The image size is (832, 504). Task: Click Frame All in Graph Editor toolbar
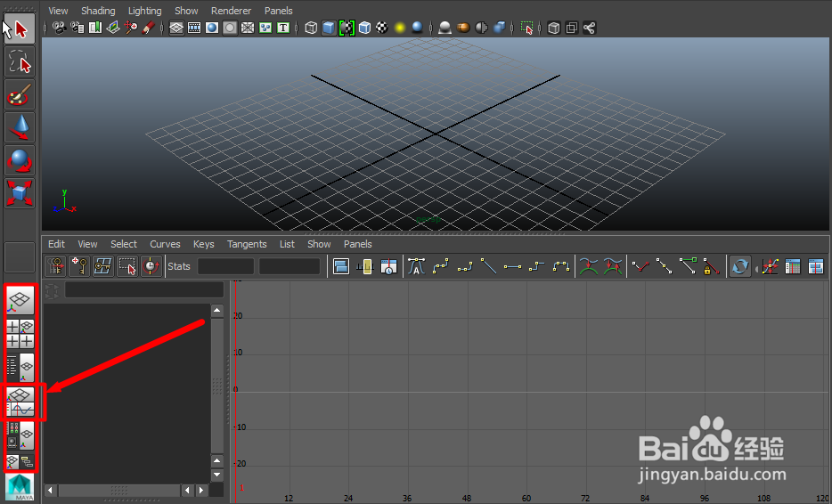click(341, 265)
